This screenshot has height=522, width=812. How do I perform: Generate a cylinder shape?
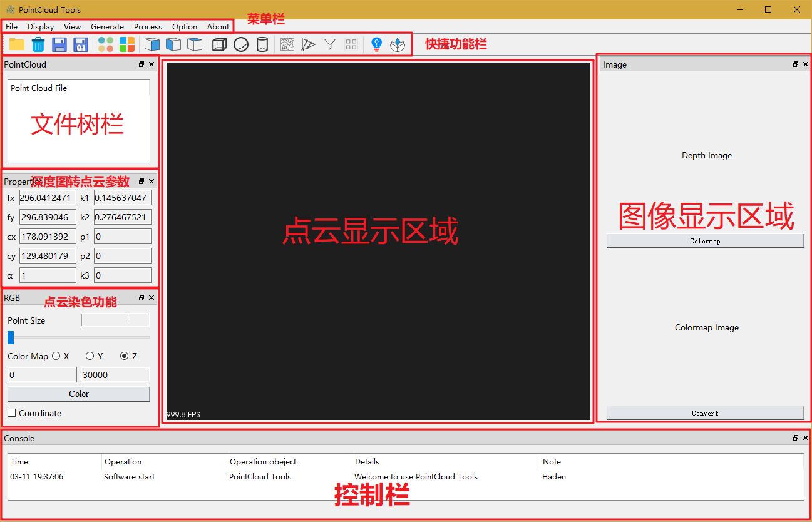(x=262, y=44)
